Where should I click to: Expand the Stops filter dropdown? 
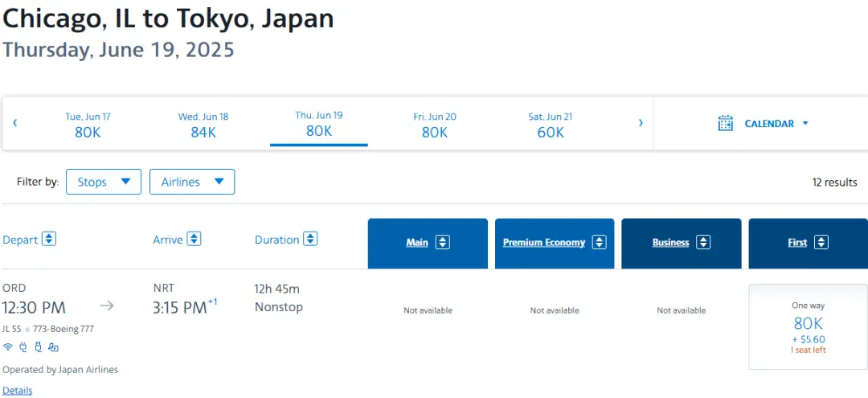104,182
